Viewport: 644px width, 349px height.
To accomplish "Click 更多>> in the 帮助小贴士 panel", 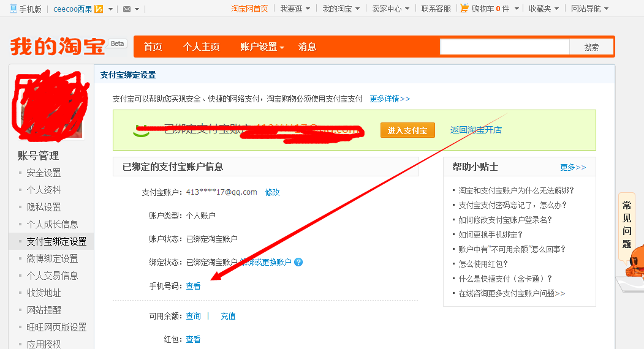I will [573, 168].
